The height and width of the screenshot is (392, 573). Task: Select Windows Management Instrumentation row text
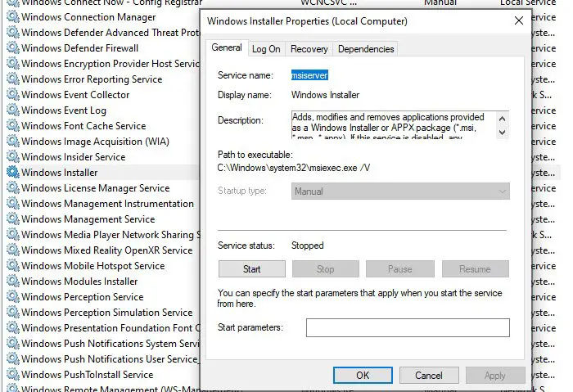107,204
